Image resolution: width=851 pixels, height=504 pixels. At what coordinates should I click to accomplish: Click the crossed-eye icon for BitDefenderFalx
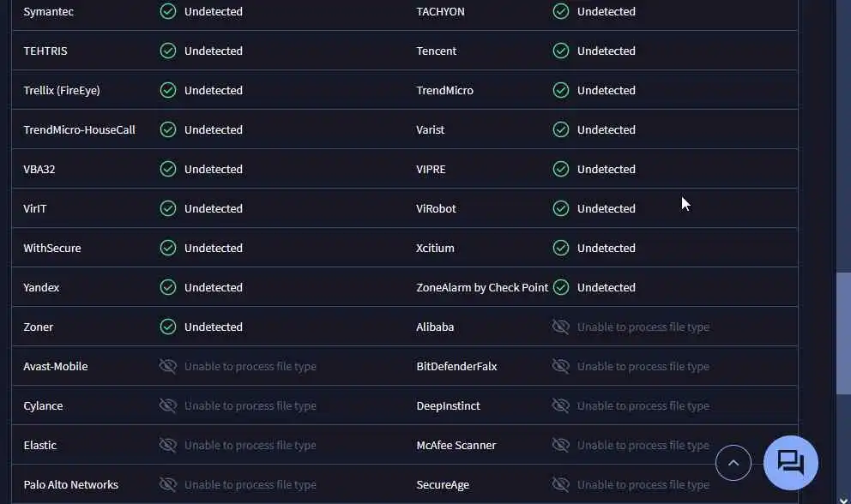561,366
